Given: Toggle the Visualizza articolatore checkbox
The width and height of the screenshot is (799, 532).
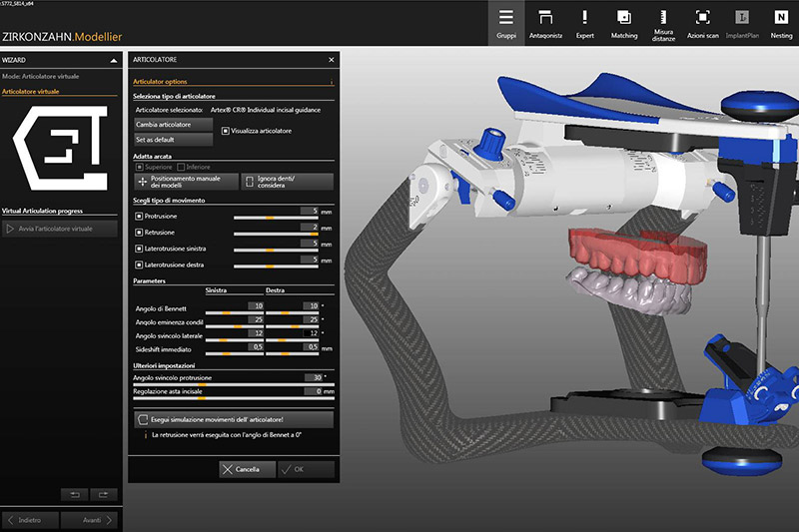Looking at the screenshot, I should (224, 131).
